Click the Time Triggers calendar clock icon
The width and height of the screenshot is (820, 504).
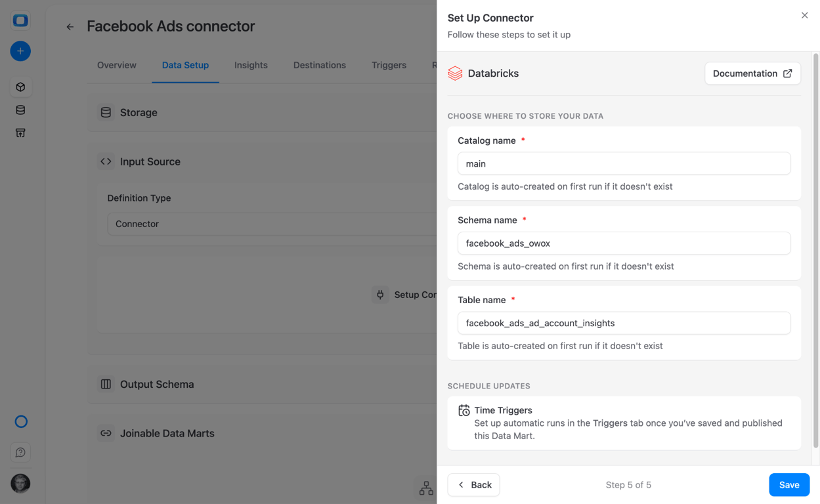[464, 411]
